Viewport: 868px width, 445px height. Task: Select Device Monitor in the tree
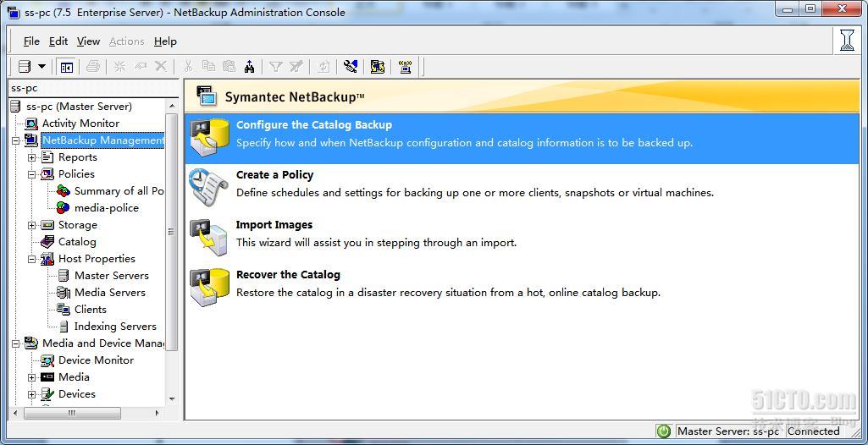tap(97, 360)
